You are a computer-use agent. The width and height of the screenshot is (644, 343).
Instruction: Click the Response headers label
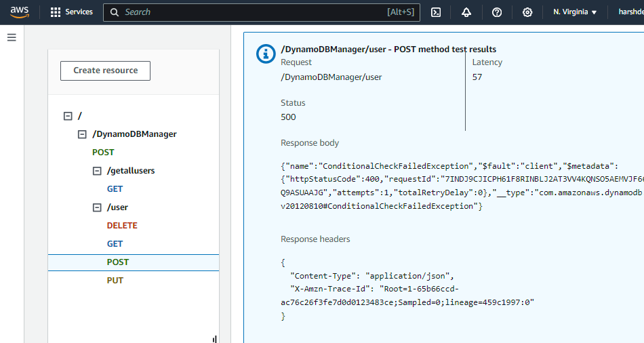(315, 239)
